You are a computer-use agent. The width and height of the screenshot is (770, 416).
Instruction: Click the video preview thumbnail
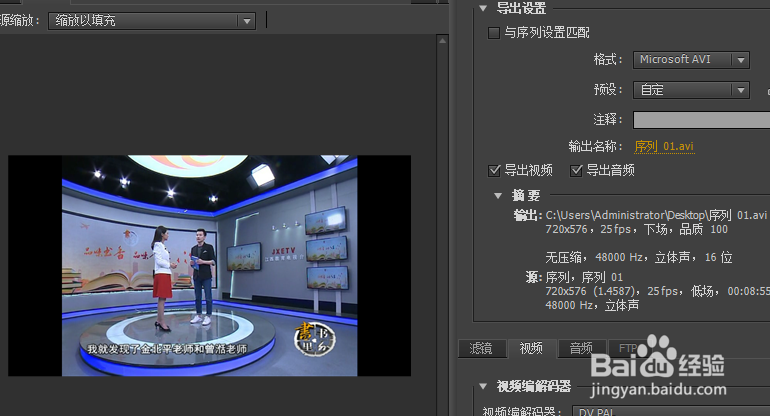click(x=209, y=266)
